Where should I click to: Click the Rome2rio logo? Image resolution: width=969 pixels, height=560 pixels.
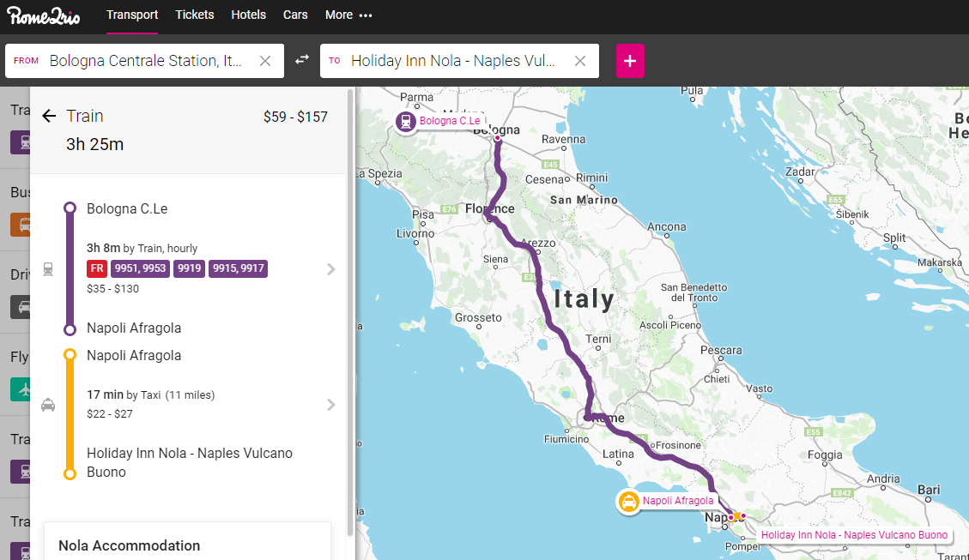43,15
